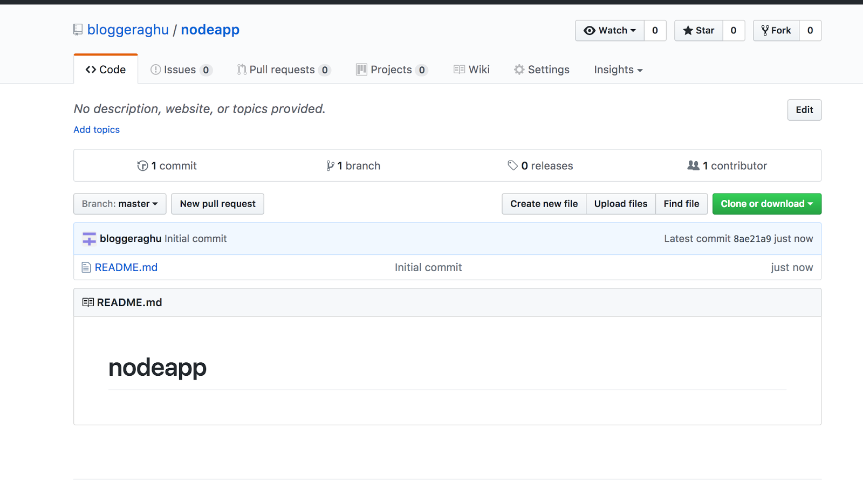Click the file icon beside README.md
Image resolution: width=863 pixels, height=504 pixels.
[x=86, y=267]
